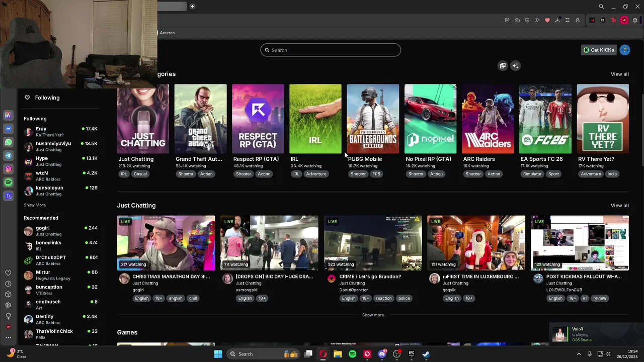Click the ad blocker shield icon

(x=527, y=20)
